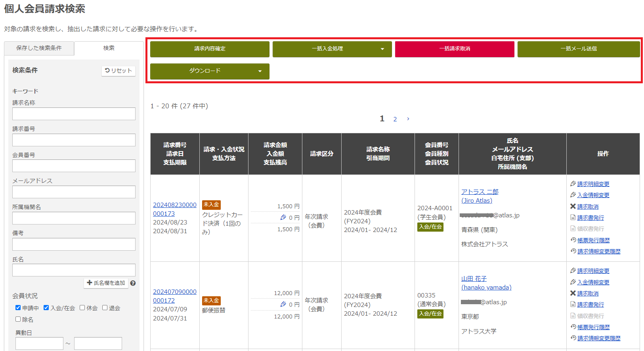
Task: Switch to 保存した検索条件 tab
Action: 39,48
